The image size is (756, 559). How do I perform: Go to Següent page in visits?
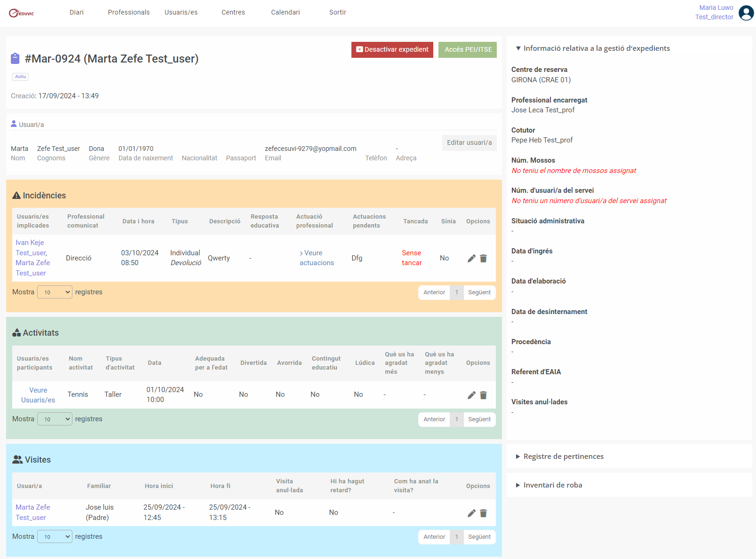(x=479, y=537)
